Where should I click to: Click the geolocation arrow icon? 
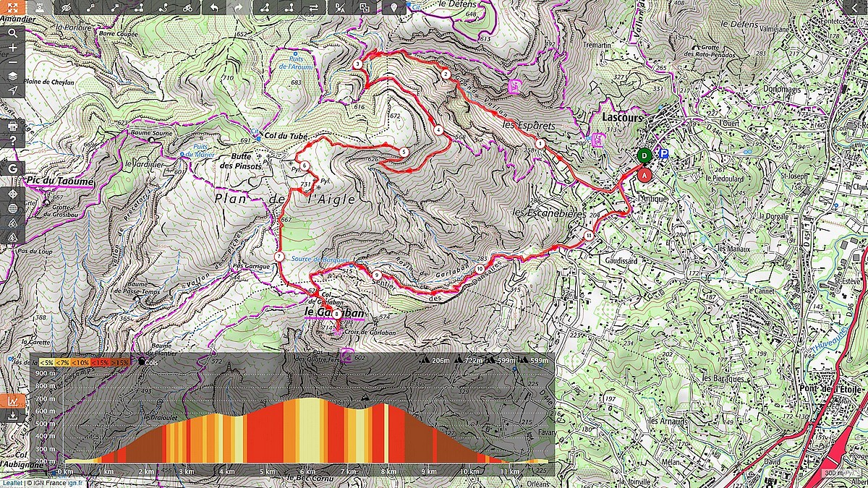[13, 90]
